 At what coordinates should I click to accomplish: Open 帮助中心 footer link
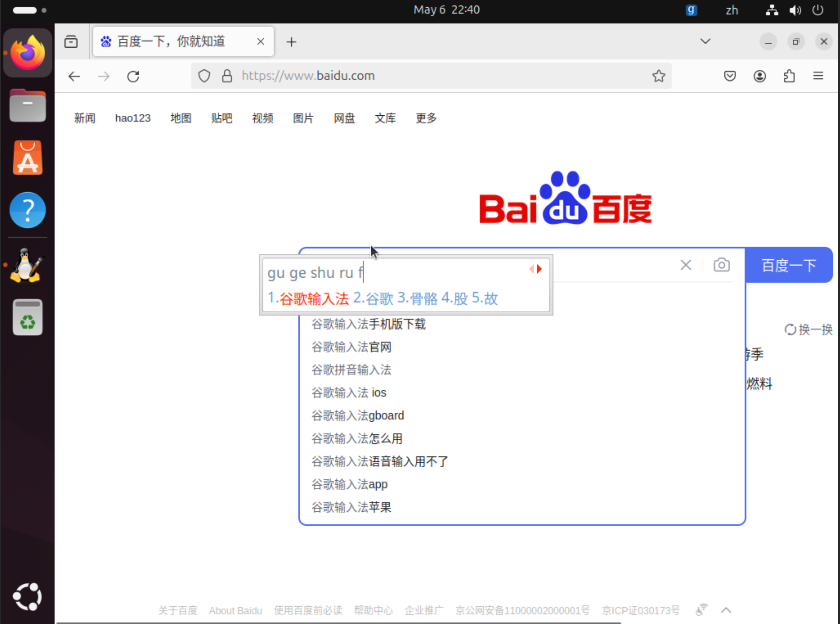[x=373, y=611]
